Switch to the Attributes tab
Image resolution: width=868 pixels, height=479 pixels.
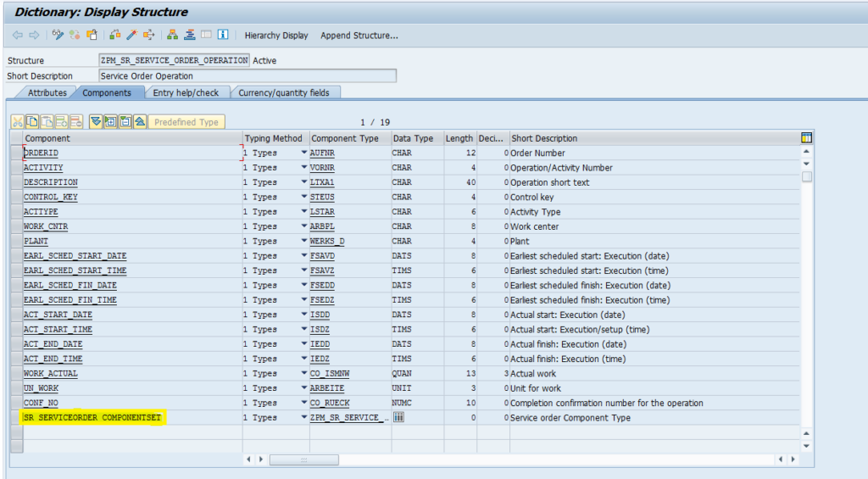47,92
